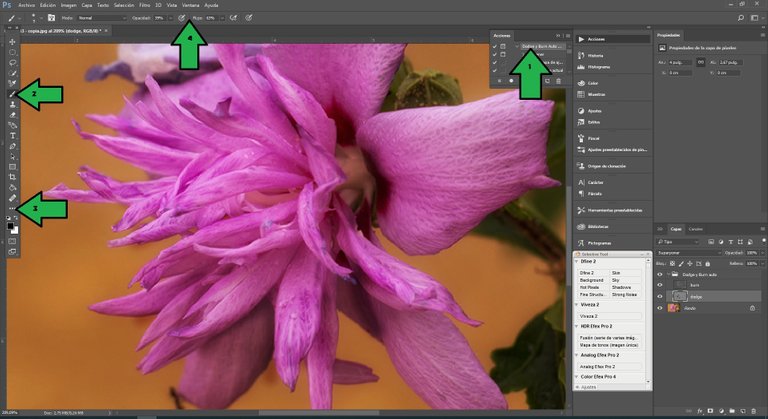
Task: Switch to the Canales tab
Action: click(x=696, y=229)
